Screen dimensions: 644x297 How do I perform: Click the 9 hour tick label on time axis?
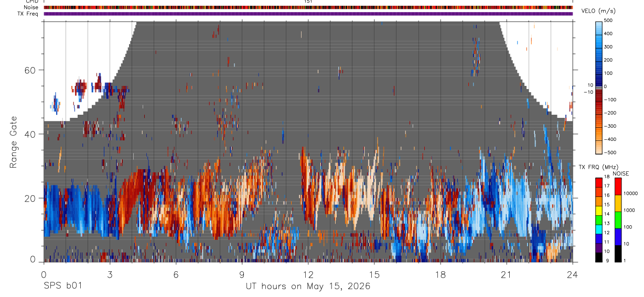pyautogui.click(x=242, y=274)
